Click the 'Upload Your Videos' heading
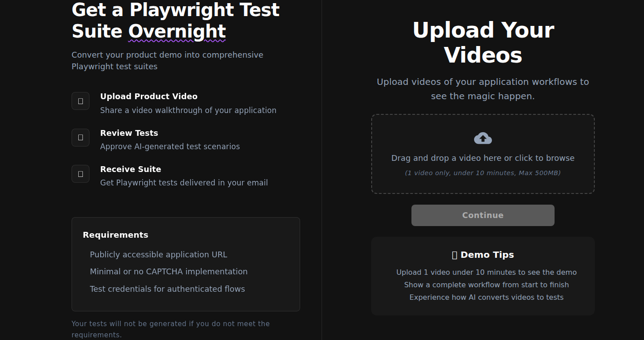The height and width of the screenshot is (340, 644). click(483, 42)
